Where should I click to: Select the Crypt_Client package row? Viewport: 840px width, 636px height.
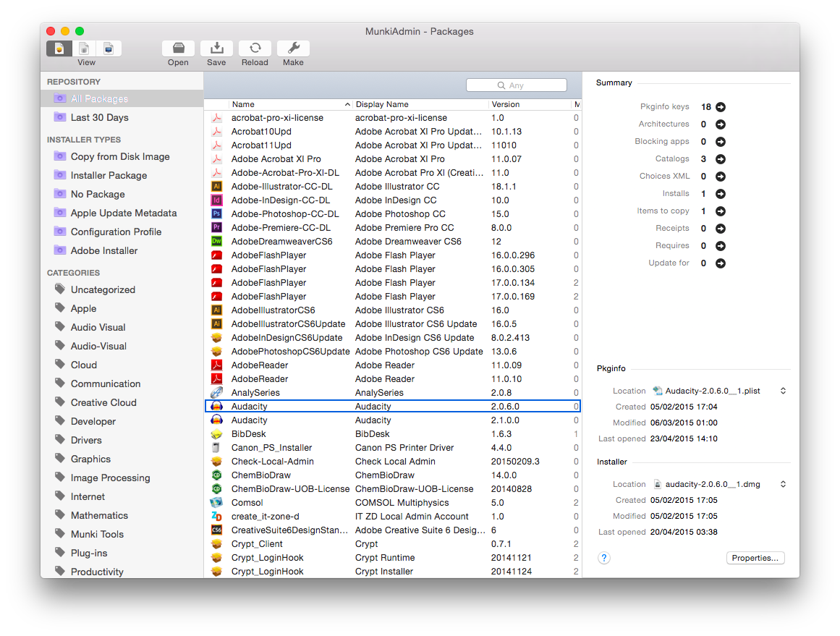pyautogui.click(x=393, y=544)
